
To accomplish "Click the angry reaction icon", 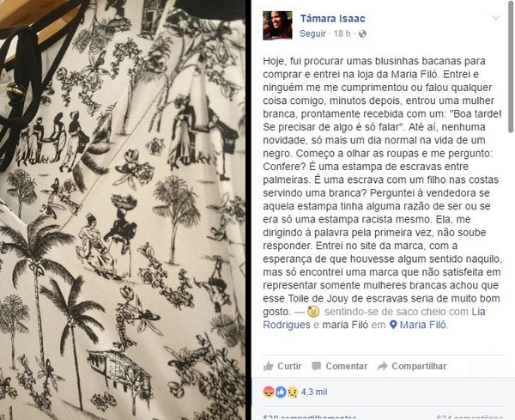I will coord(269,392).
